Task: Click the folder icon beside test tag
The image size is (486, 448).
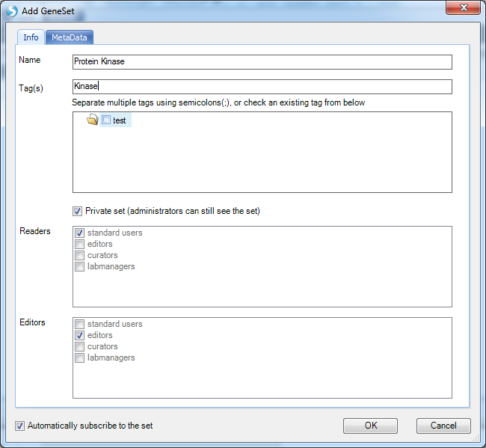Action: pyautogui.click(x=93, y=120)
